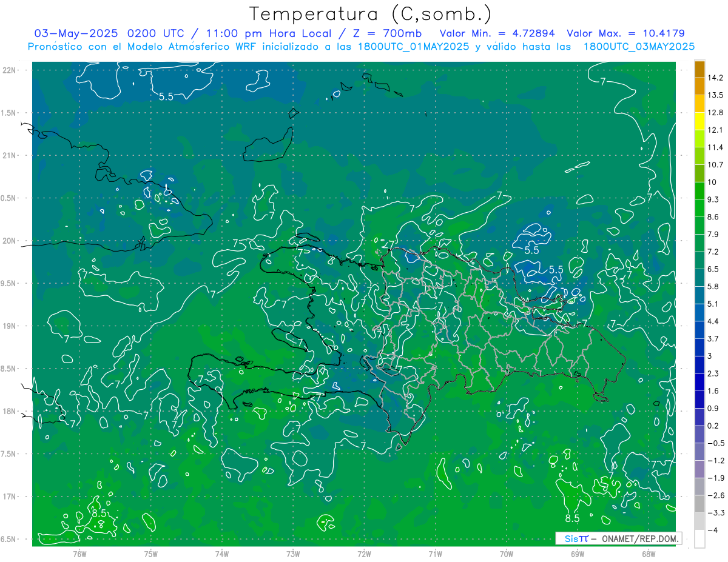Click the 9.5N latitude axis label
728x562 pixels.
(8, 283)
